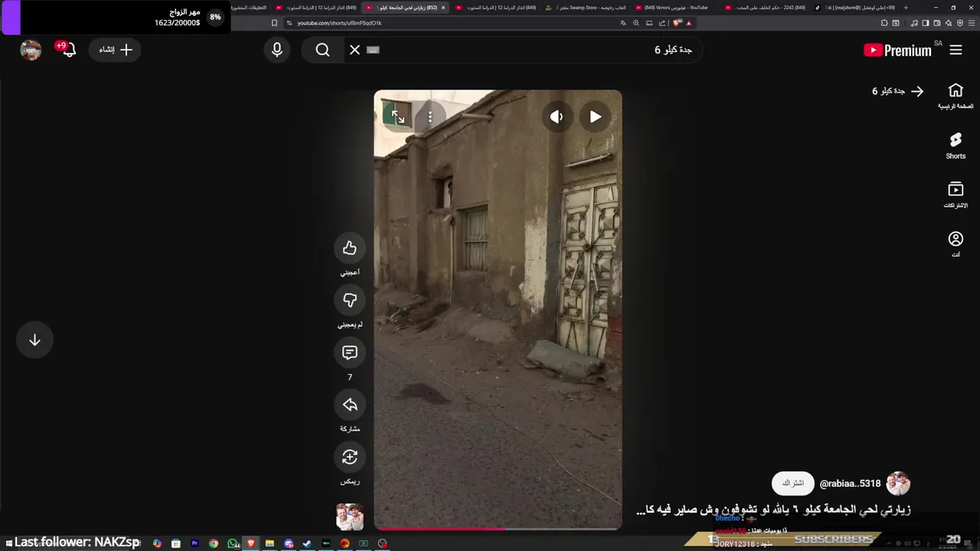Image resolution: width=980 pixels, height=551 pixels.
Task: Go back to جدة كيلو 6 search results
Action: 897,91
